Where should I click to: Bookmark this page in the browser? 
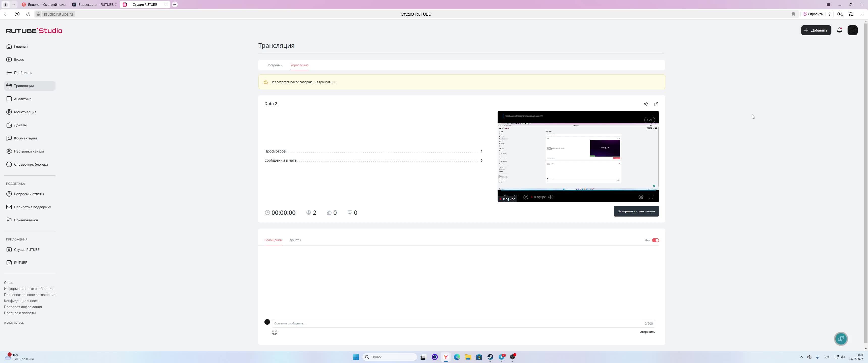tap(793, 14)
